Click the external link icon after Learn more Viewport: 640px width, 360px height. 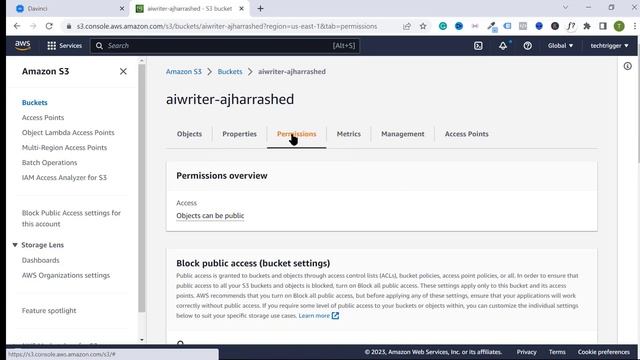335,316
